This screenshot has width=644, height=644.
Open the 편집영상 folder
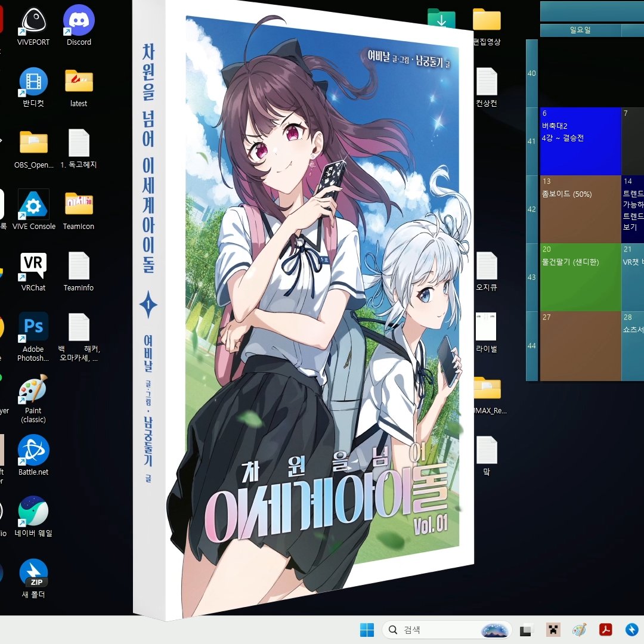point(487,27)
